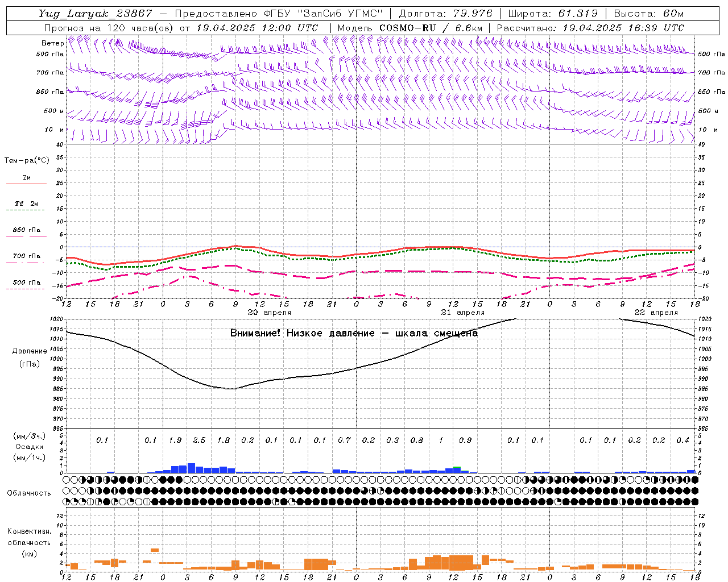Click the Долгота: 79.976 header field
The width and height of the screenshot is (728, 582).
click(446, 14)
